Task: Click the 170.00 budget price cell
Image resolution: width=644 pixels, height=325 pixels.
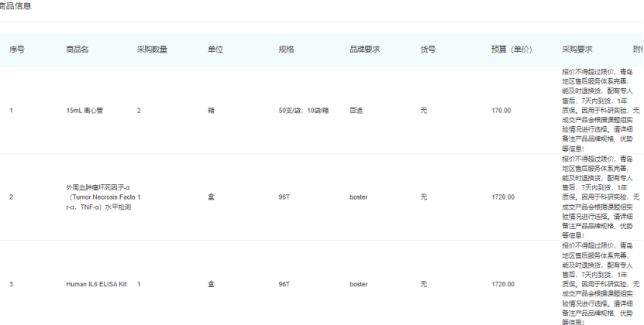Action: pos(501,111)
